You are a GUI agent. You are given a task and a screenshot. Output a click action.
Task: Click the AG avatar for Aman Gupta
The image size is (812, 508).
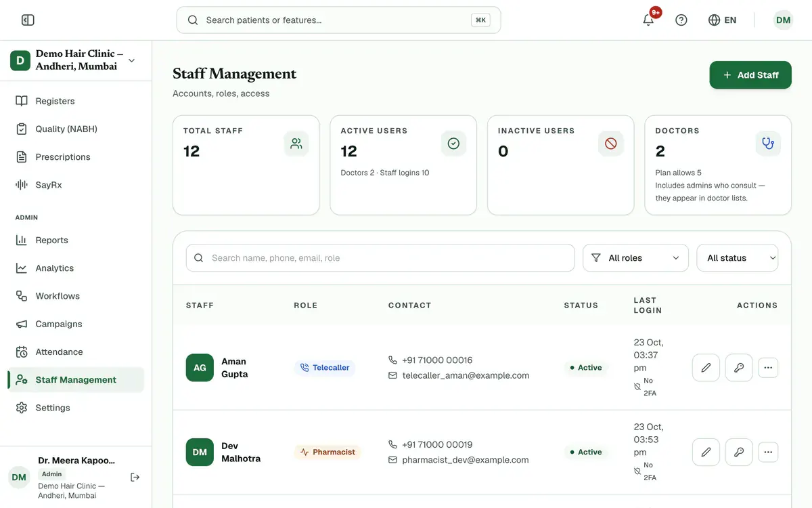200,368
